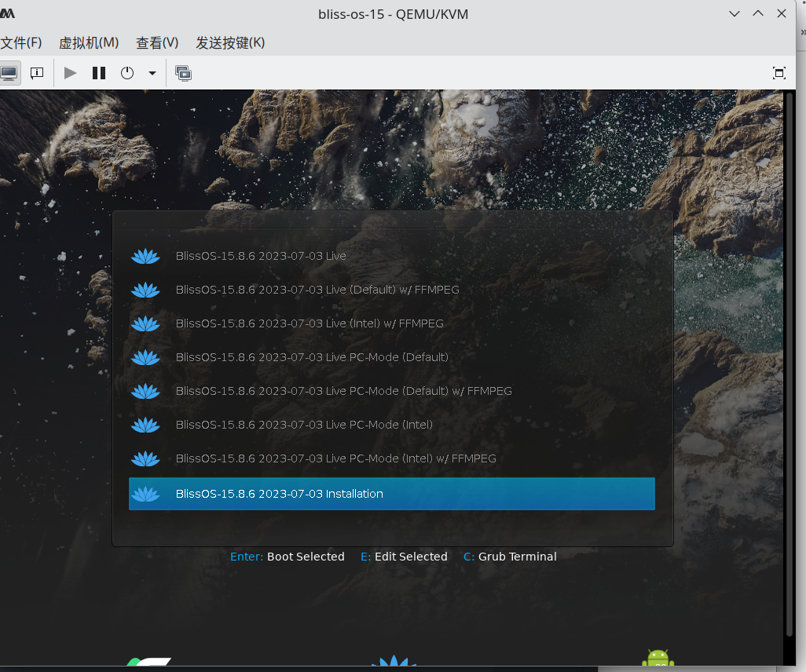The height and width of the screenshot is (672, 806).
Task: Expand the 发送按键(K) menu
Action: tap(230, 42)
